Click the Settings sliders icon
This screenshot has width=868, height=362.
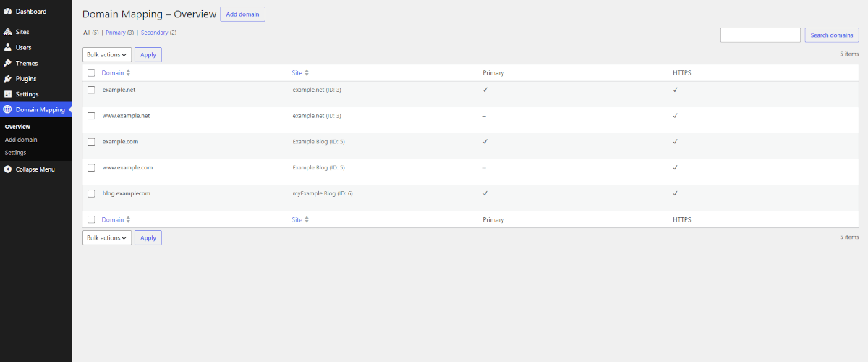[x=7, y=94]
